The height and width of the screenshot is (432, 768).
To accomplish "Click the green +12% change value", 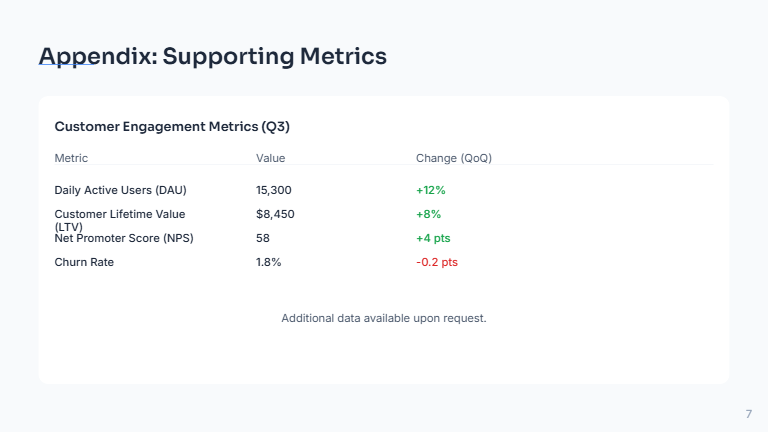I will pyautogui.click(x=430, y=190).
